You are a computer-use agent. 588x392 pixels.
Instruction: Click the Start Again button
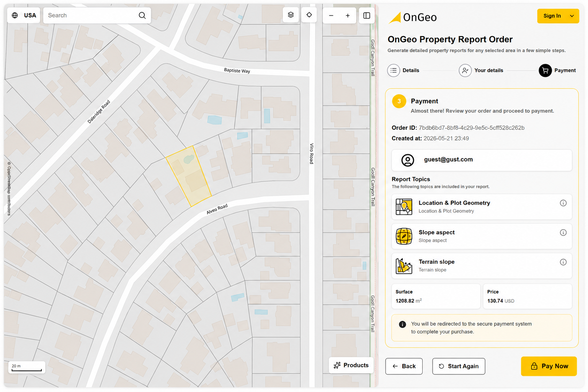pyautogui.click(x=459, y=366)
